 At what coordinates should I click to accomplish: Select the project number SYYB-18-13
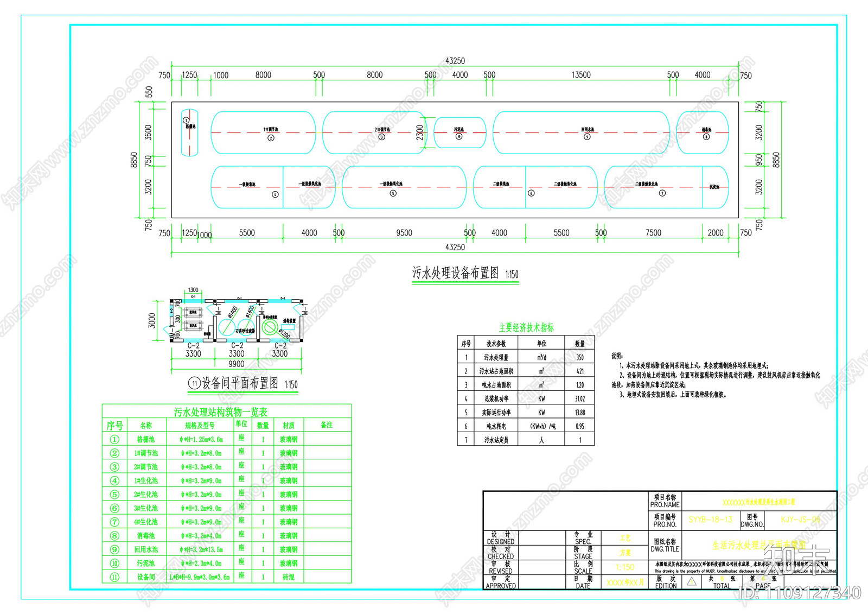711,520
